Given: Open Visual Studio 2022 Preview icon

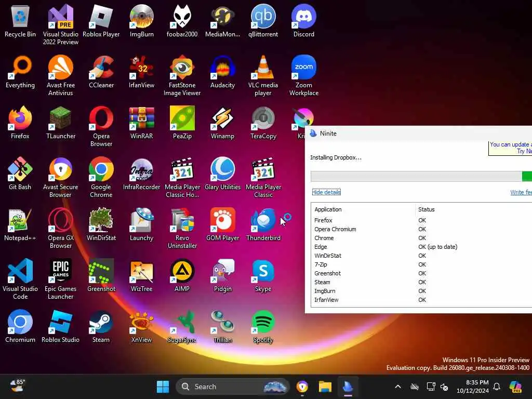Looking at the screenshot, I should point(60,24).
